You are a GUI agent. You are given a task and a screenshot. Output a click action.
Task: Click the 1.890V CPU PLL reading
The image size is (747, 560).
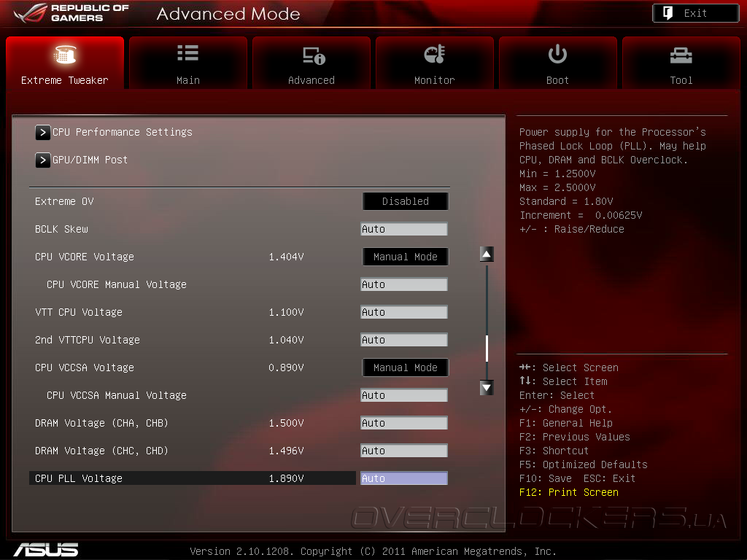pos(286,478)
